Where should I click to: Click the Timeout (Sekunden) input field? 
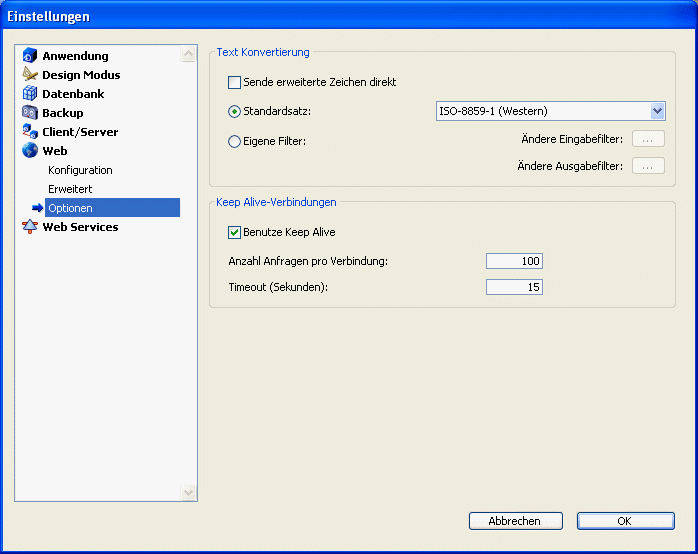click(x=514, y=287)
